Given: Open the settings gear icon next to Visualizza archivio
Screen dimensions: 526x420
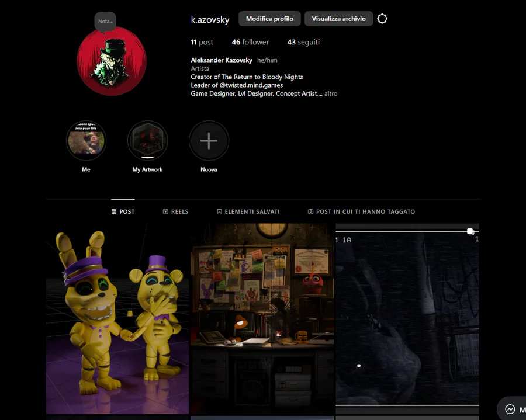Looking at the screenshot, I should click(382, 19).
